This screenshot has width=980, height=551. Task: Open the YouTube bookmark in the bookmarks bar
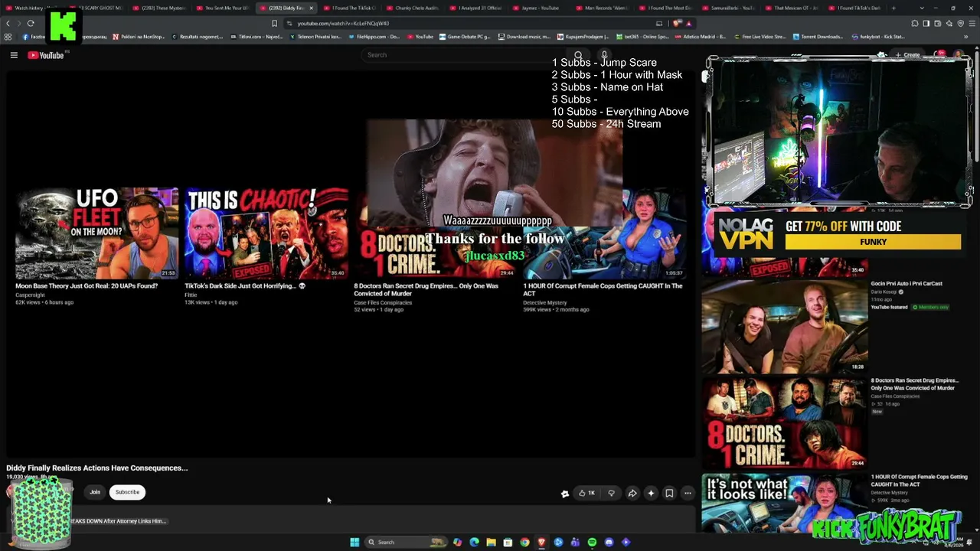pos(420,37)
